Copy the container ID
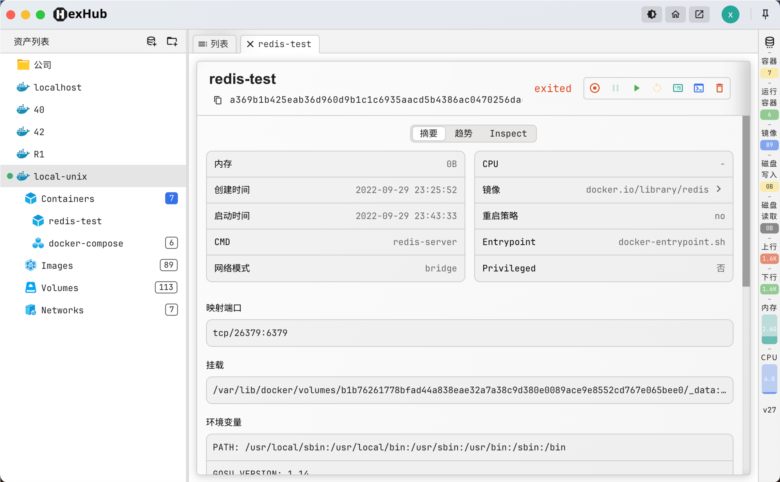The width and height of the screenshot is (780, 482). pyautogui.click(x=217, y=100)
